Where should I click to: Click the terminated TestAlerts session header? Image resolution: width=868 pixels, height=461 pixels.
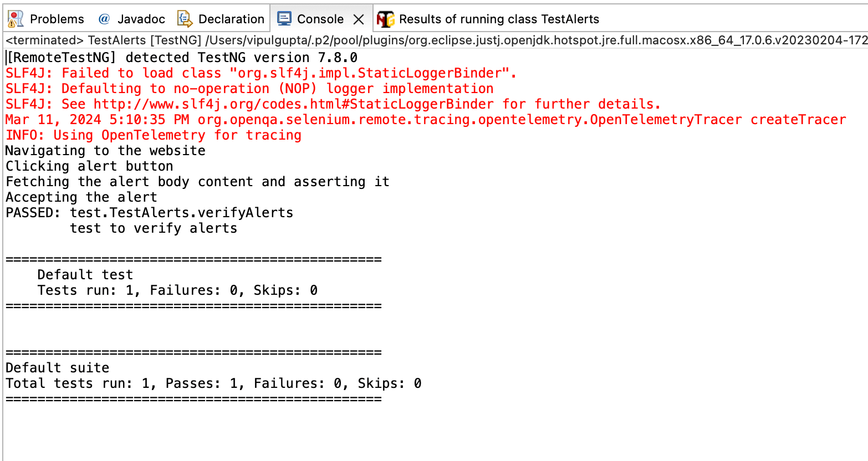pyautogui.click(x=222, y=40)
